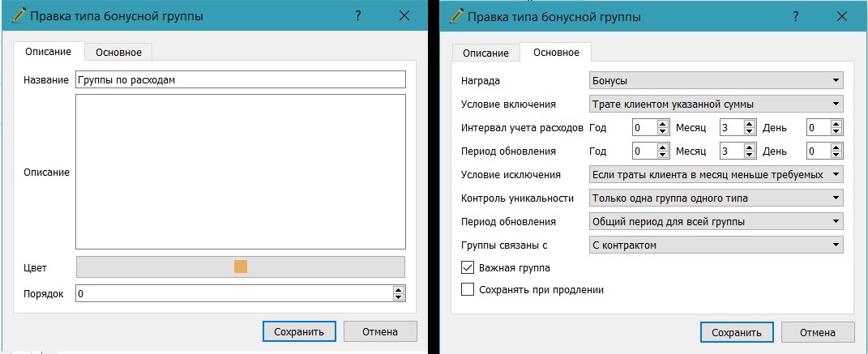Open Общий период для всей группы dropdown

tap(716, 221)
